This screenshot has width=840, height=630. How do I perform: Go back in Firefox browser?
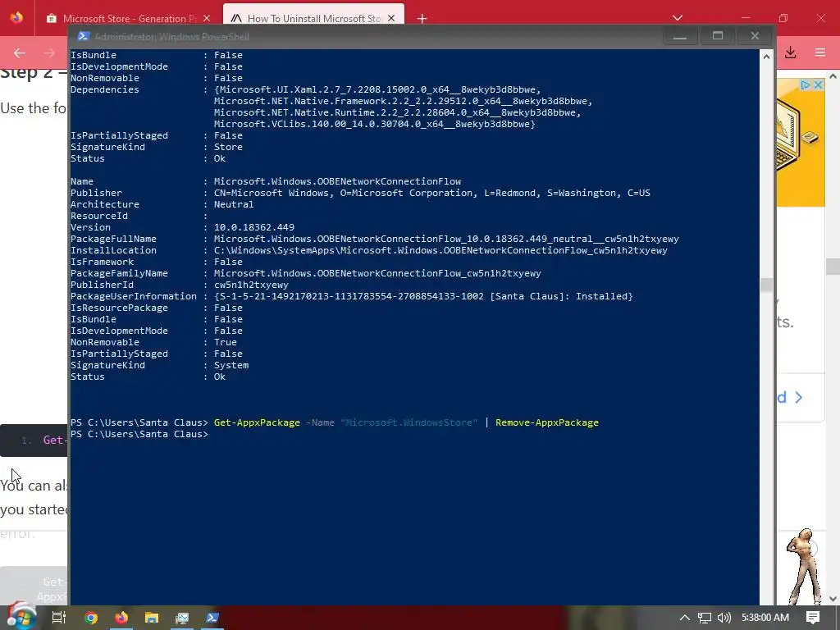pyautogui.click(x=20, y=52)
